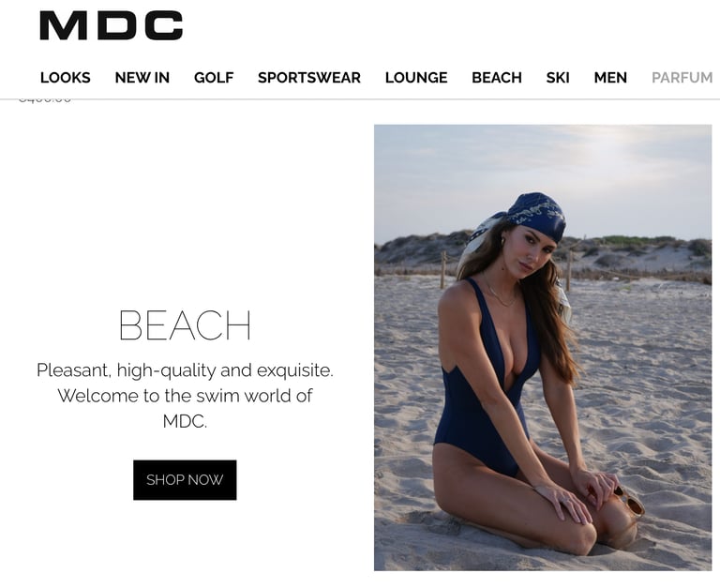Navigate to the LOUNGE collection
The image size is (720, 588).
pyautogui.click(x=416, y=78)
